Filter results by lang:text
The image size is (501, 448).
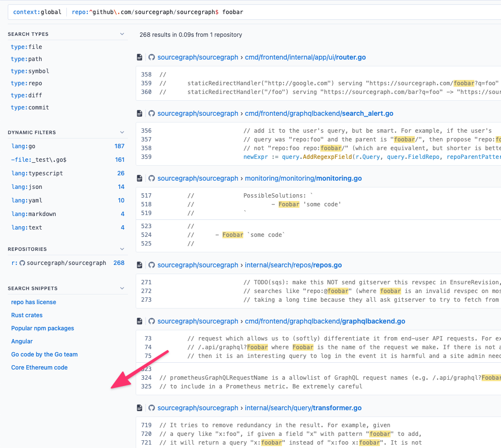tap(68, 228)
